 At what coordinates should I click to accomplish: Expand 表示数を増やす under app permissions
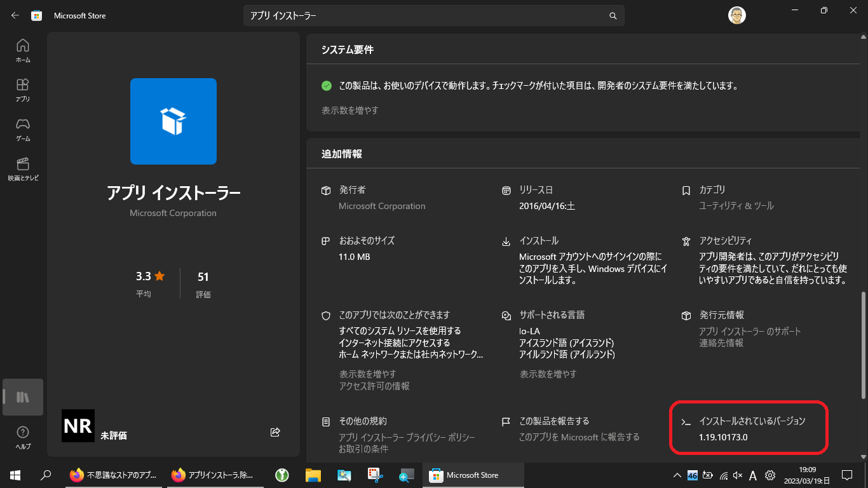[x=367, y=374]
